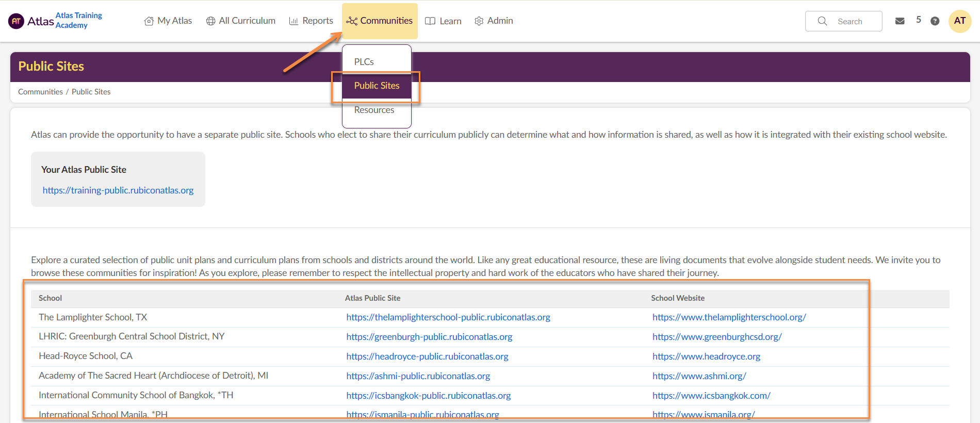Click 'International School Manila, *PH' cell

point(103,414)
